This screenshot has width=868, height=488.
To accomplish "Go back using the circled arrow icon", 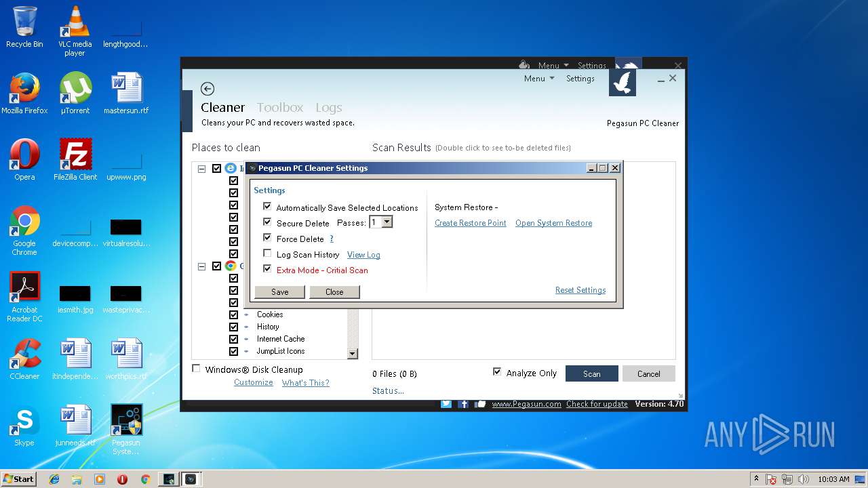I will [x=208, y=89].
